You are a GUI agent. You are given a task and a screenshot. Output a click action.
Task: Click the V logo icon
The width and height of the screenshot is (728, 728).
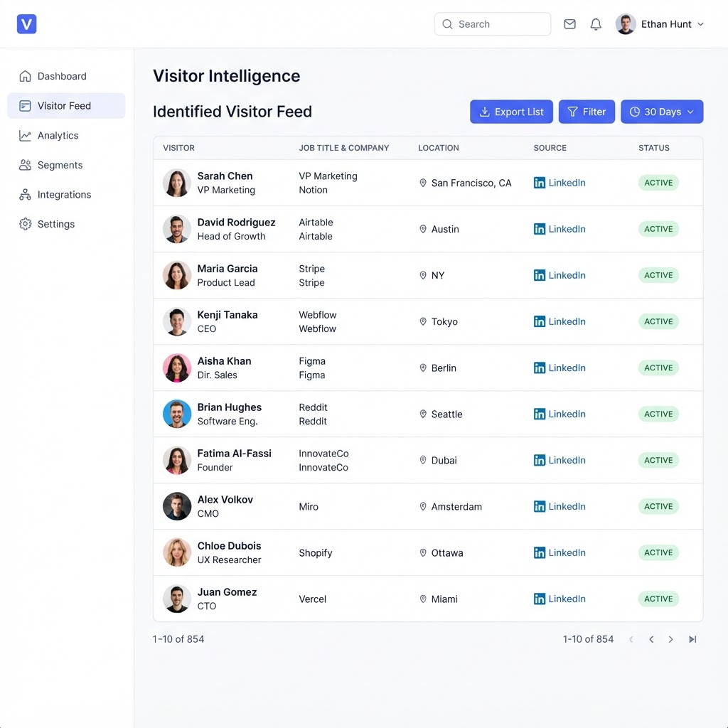coord(26,24)
